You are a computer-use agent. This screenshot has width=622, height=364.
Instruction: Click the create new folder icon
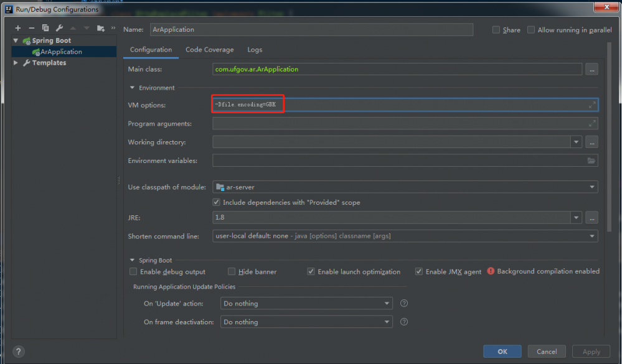100,28
